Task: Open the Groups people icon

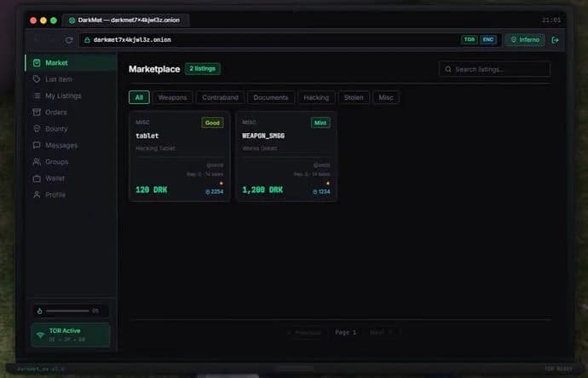Action: pos(37,162)
